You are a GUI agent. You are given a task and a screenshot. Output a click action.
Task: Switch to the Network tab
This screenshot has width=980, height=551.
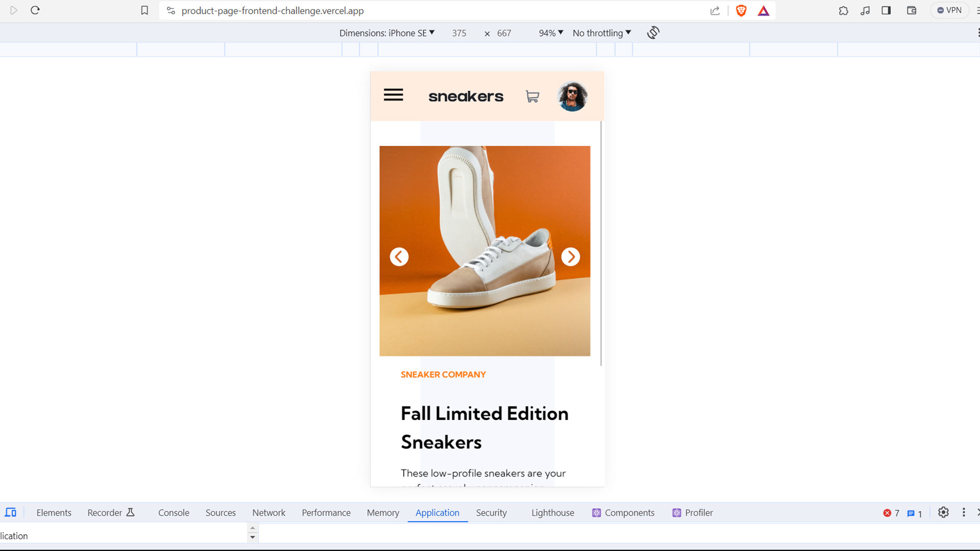(268, 513)
